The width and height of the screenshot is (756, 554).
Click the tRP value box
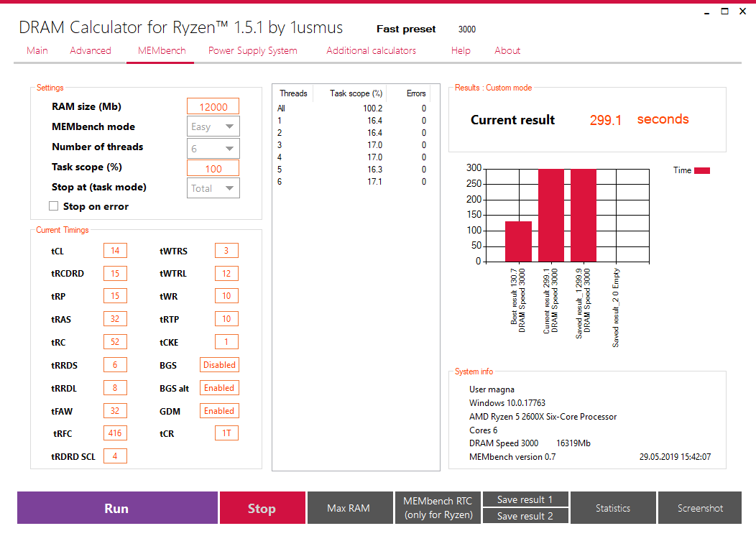pos(115,296)
